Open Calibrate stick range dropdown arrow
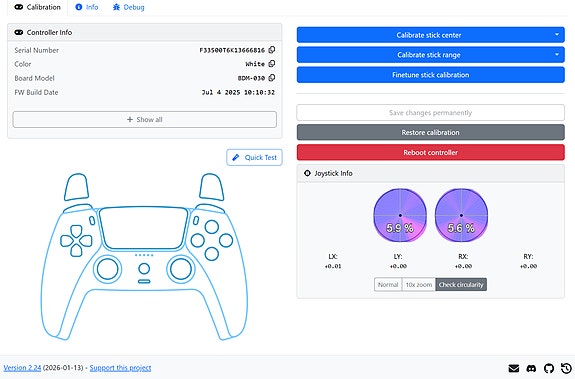This screenshot has height=379, width=575. (x=557, y=55)
